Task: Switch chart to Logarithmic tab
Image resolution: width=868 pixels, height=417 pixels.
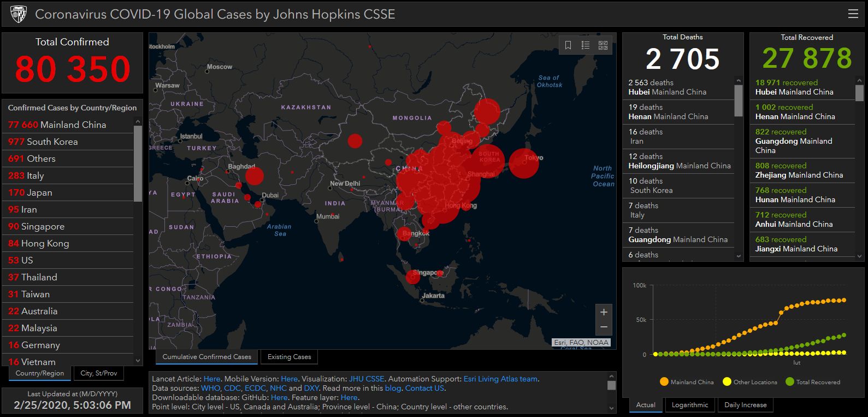Action: tap(690, 405)
